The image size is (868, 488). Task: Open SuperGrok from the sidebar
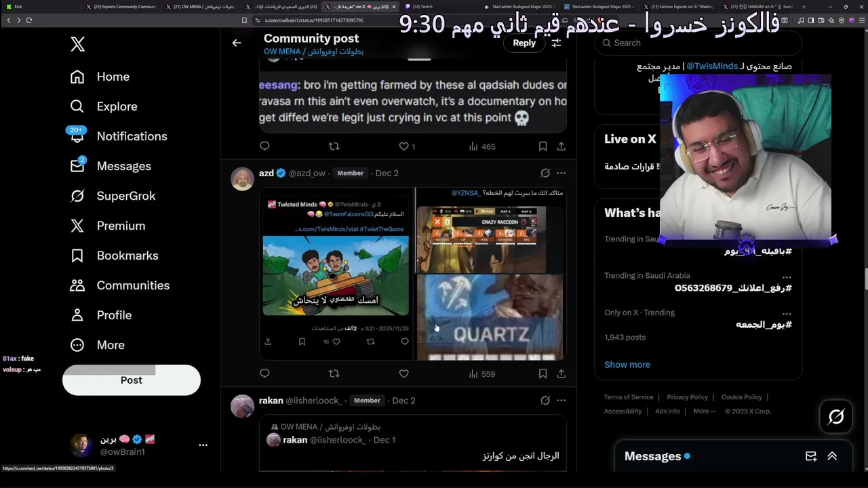[x=113, y=196]
